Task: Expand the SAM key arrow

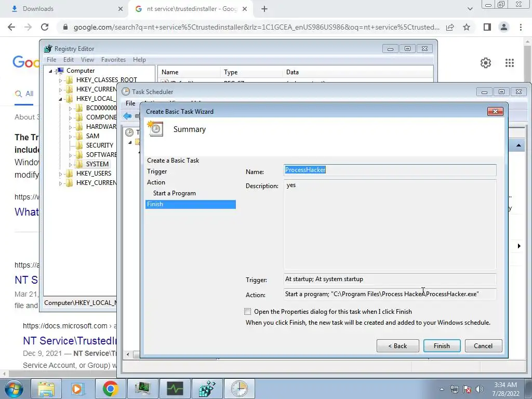Action: (70, 137)
